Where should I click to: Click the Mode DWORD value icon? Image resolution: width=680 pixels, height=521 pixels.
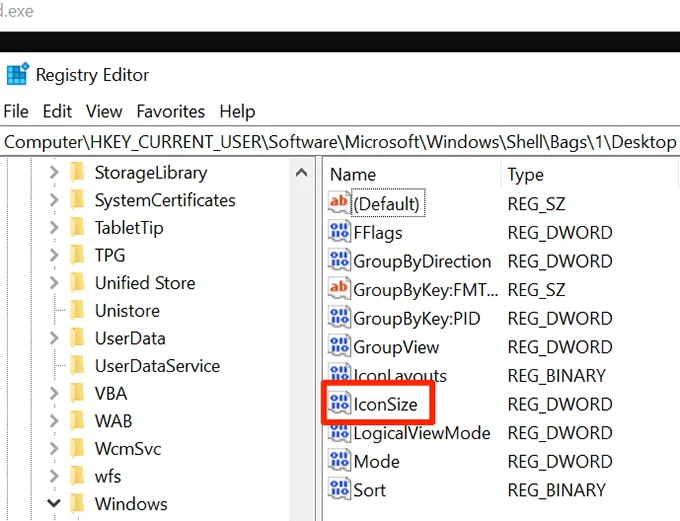point(339,460)
